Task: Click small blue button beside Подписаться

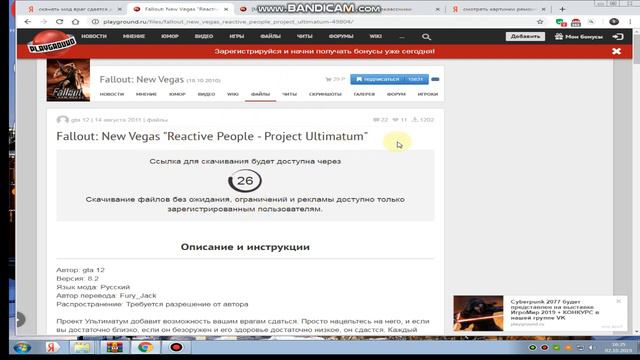Action: pos(435,79)
